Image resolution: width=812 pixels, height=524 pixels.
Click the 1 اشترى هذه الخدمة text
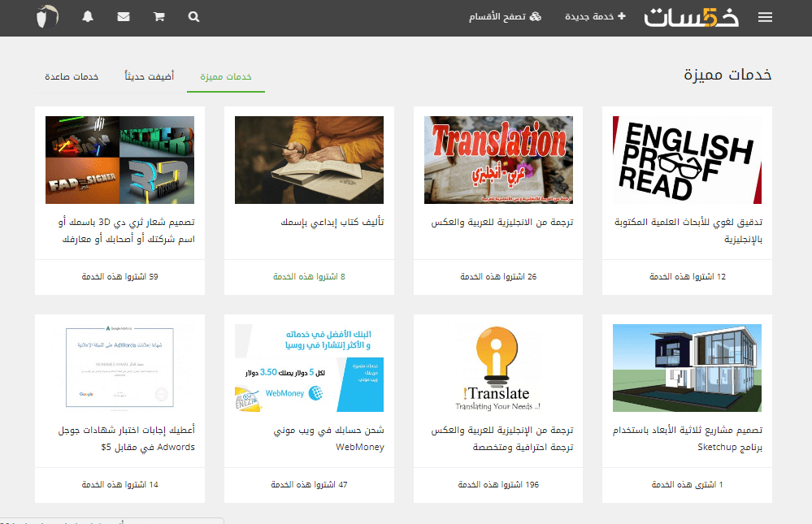point(687,485)
